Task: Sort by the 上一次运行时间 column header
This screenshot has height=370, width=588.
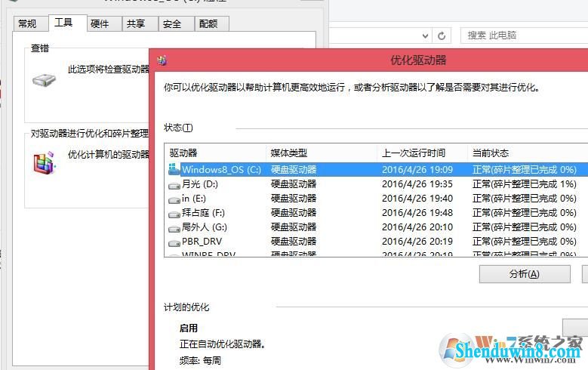Action: pos(422,153)
